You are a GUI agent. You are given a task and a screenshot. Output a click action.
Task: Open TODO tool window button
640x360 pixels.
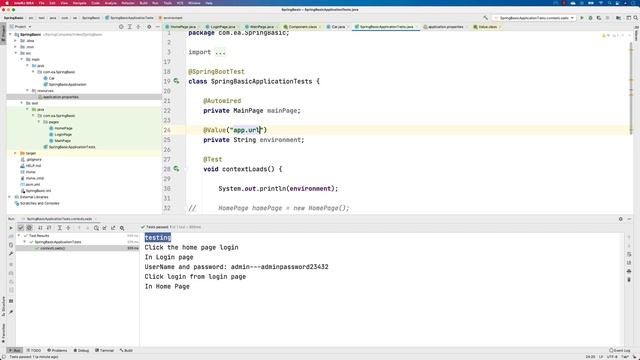pyautogui.click(x=34, y=350)
